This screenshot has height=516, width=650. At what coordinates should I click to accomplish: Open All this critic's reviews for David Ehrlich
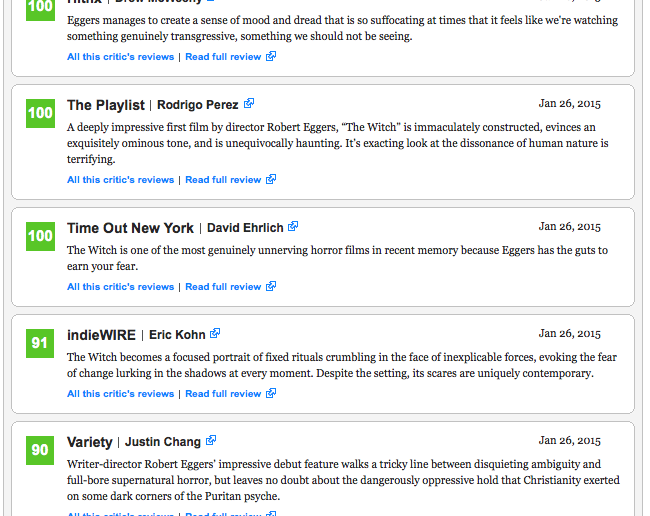(x=121, y=287)
